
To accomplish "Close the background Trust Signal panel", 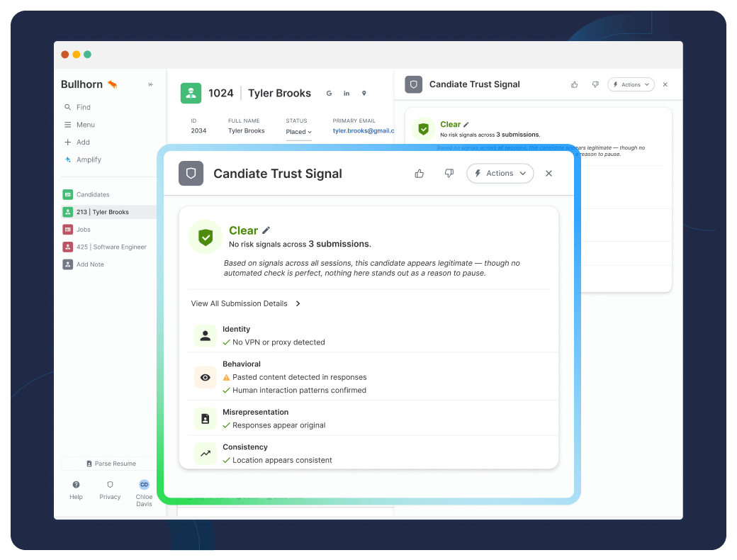I will pos(665,84).
